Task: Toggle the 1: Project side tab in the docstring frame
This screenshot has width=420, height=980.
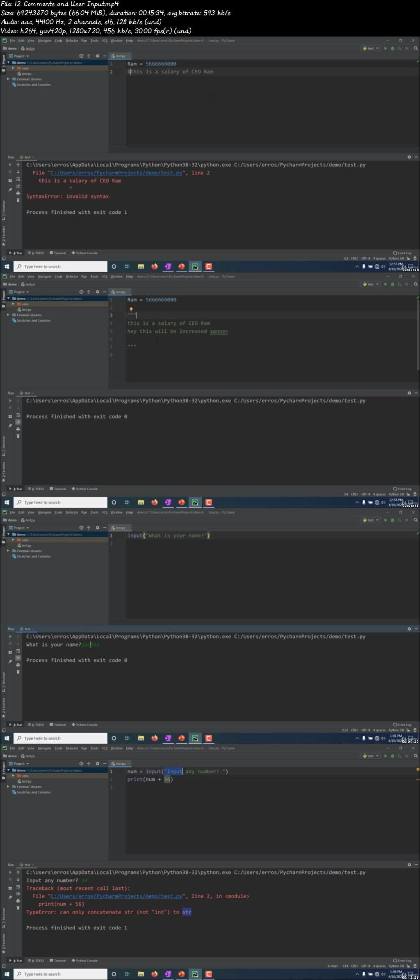Action: pyautogui.click(x=4, y=298)
